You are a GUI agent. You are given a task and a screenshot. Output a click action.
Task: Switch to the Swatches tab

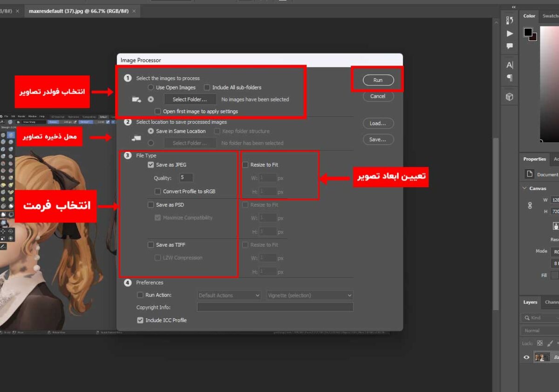(550, 16)
